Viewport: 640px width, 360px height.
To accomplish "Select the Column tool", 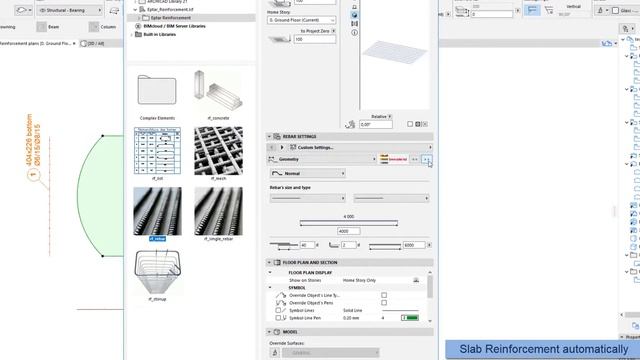I will (103, 27).
